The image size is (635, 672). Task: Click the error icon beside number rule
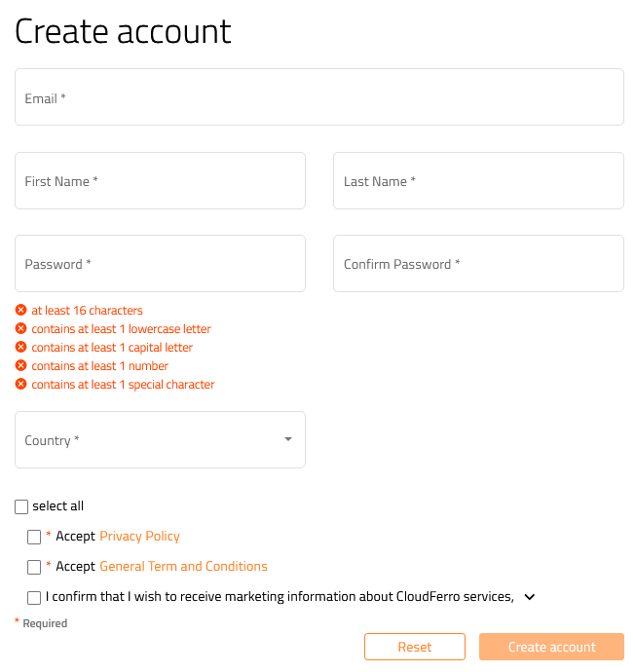pyautogui.click(x=20, y=366)
